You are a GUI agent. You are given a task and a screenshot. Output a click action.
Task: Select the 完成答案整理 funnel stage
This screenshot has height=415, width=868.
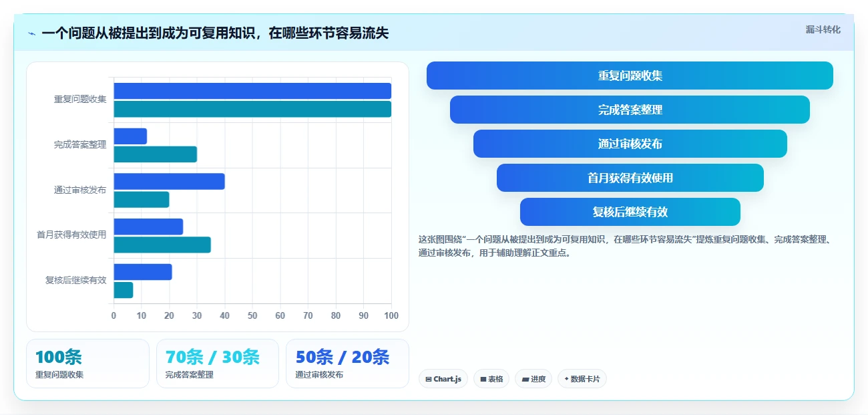click(630, 110)
